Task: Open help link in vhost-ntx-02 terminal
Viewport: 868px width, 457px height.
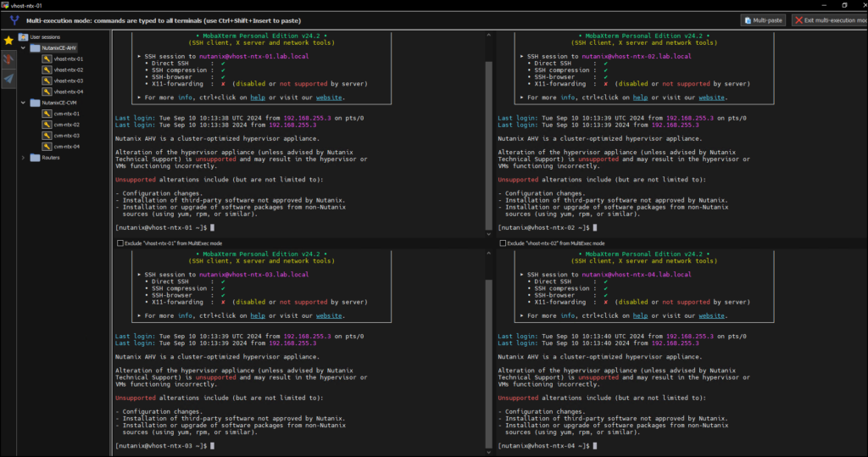Action: pyautogui.click(x=640, y=98)
